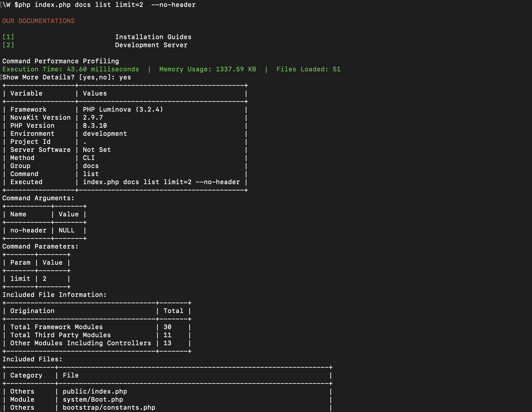The image size is (532, 412).
Task: Click the Command row value 'list'
Action: tap(91, 174)
